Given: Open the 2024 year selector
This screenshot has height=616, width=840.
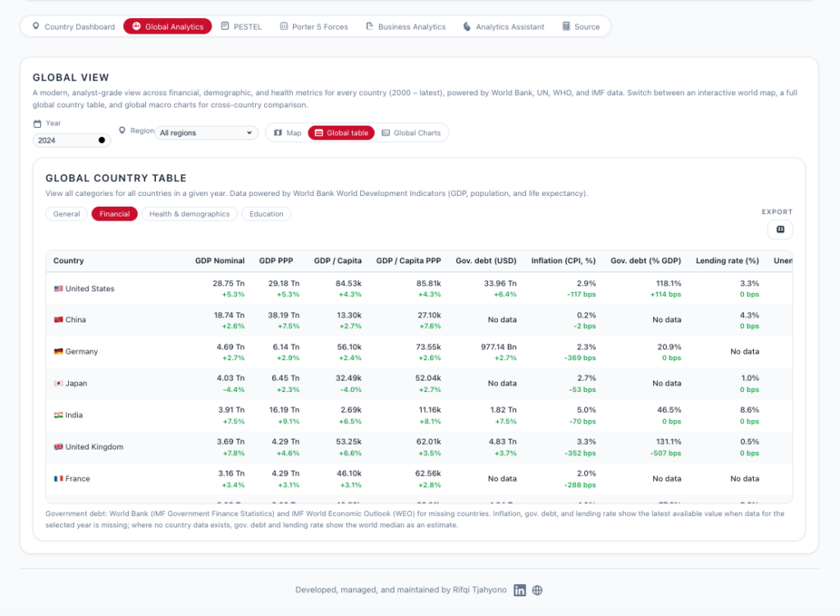Looking at the screenshot, I should pyautogui.click(x=72, y=140).
